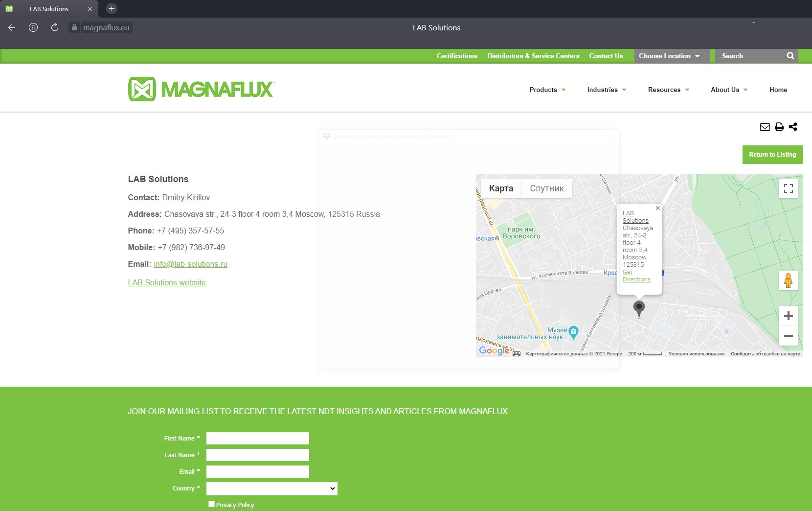Click the Magnaflux logo
Viewport: 812px width, 511px height.
tap(201, 89)
